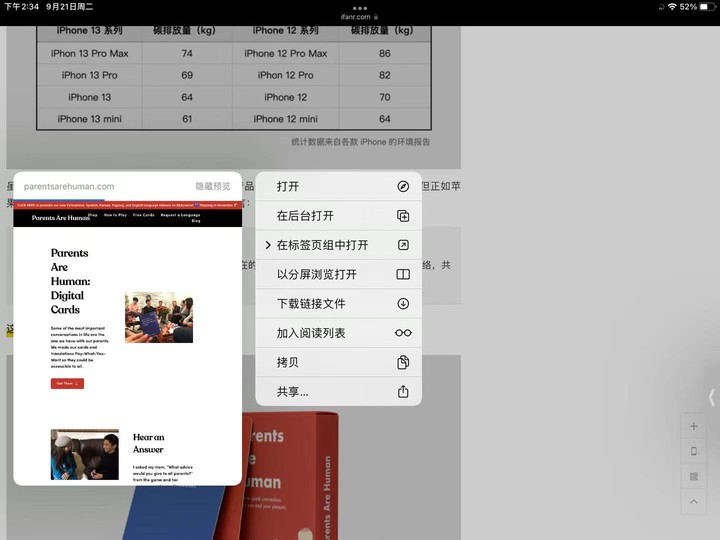The width and height of the screenshot is (720, 540).
Task: Tap the split view icon
Action: pyautogui.click(x=403, y=275)
